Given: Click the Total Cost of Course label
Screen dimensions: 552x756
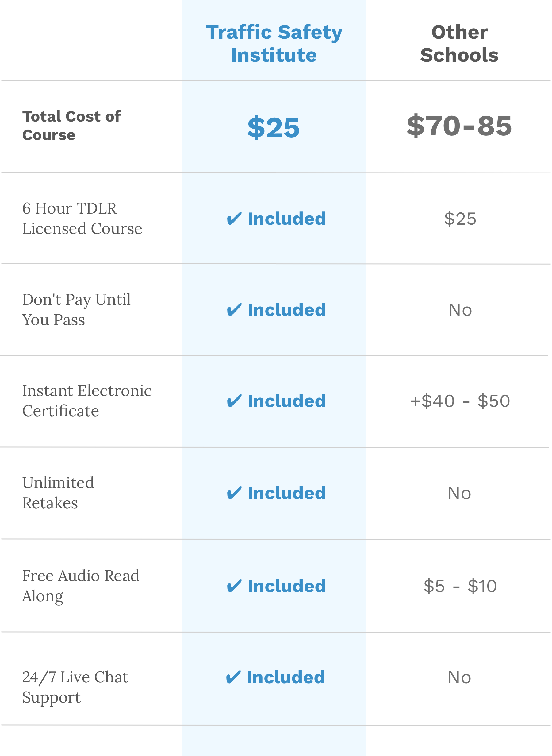Looking at the screenshot, I should (x=71, y=126).
